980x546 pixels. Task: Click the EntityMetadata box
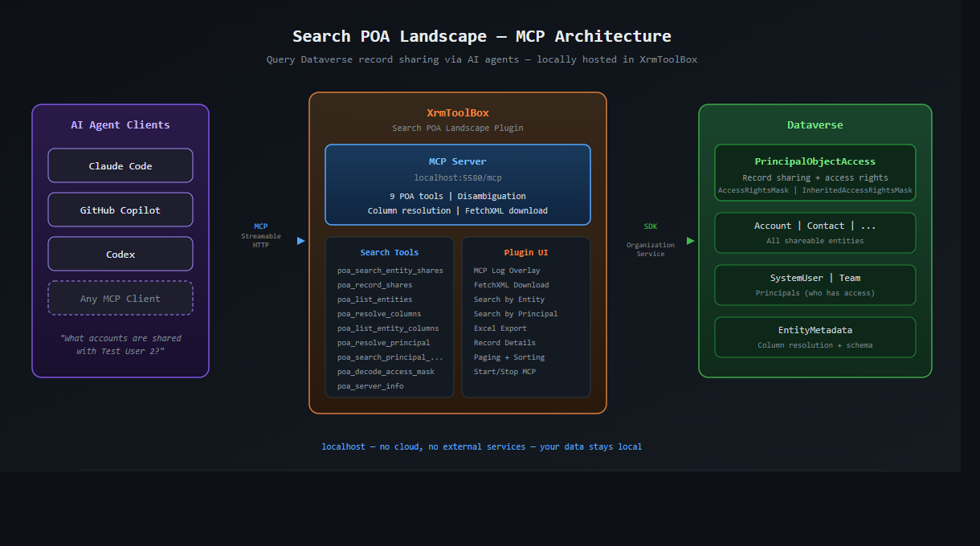(815, 337)
